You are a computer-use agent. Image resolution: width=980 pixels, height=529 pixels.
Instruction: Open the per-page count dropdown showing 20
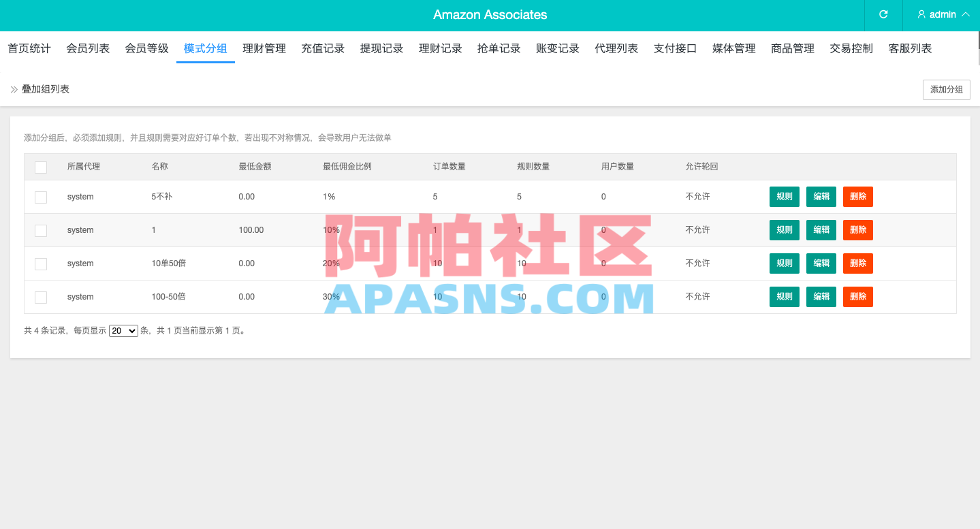tap(123, 331)
